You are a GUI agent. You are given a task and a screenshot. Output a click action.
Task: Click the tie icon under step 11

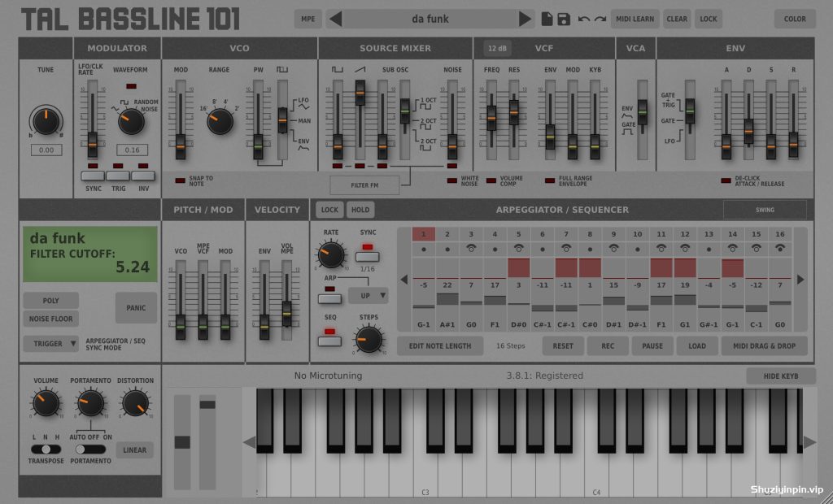(x=661, y=249)
